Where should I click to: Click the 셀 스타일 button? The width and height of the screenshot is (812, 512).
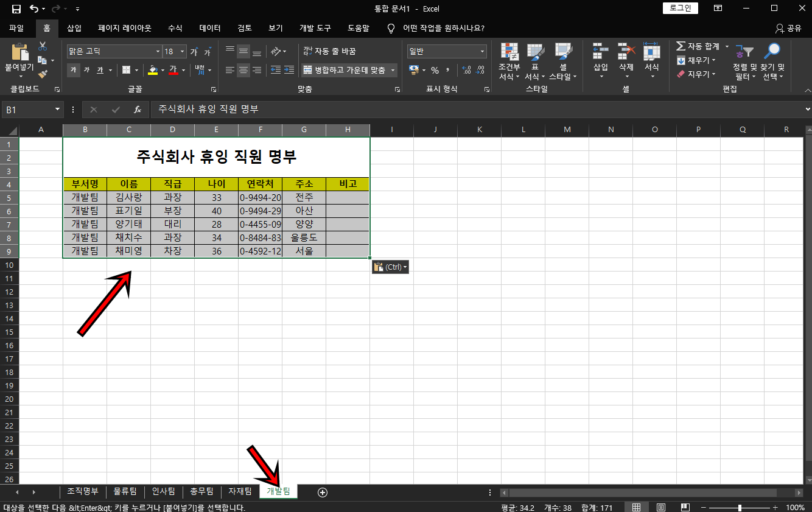pyautogui.click(x=564, y=61)
